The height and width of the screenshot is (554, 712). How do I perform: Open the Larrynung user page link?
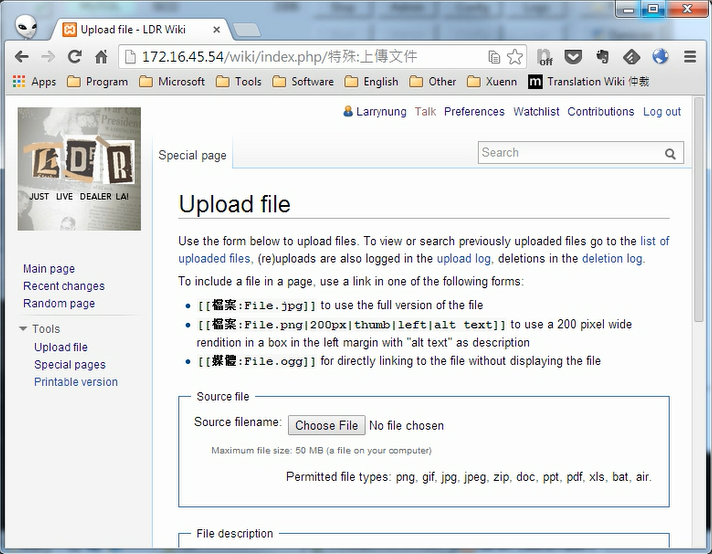381,112
